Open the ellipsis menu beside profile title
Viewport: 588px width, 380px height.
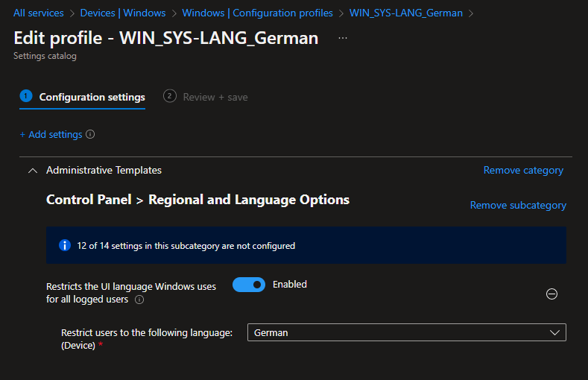pos(343,38)
